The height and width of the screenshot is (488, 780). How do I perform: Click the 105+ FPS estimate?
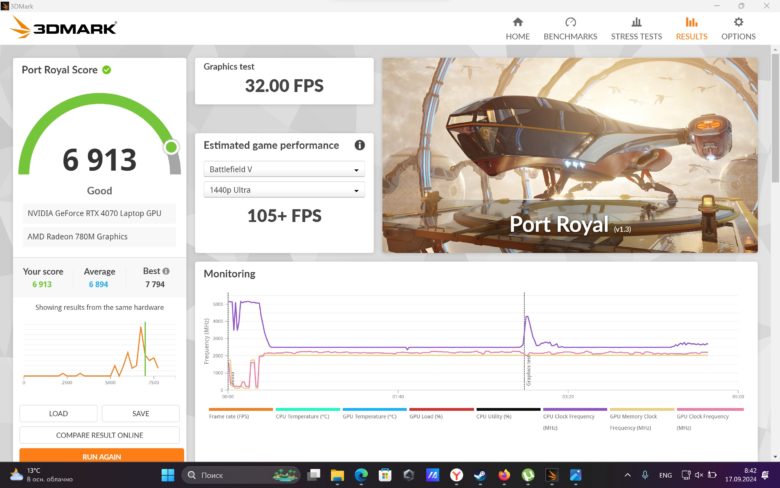284,216
